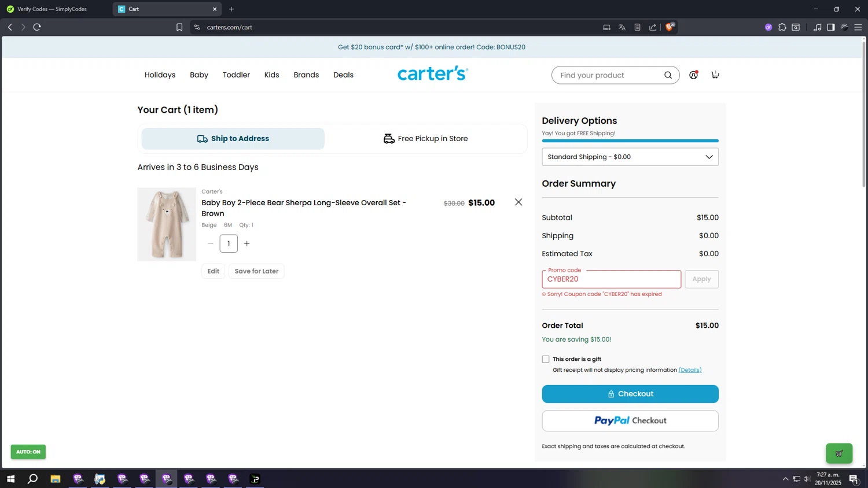Select Free Pickup in Store option

point(425,139)
